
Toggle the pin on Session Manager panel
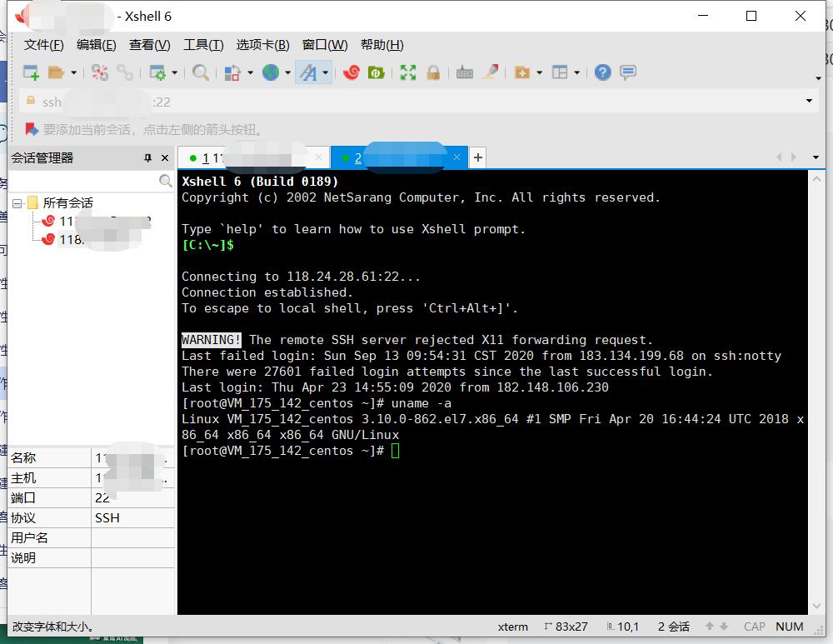pyautogui.click(x=148, y=157)
